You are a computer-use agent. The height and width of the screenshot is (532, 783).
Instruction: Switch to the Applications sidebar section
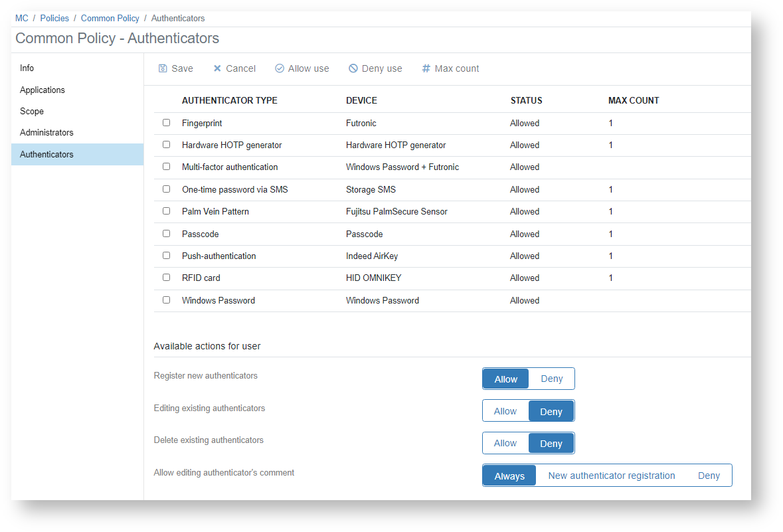[43, 90]
